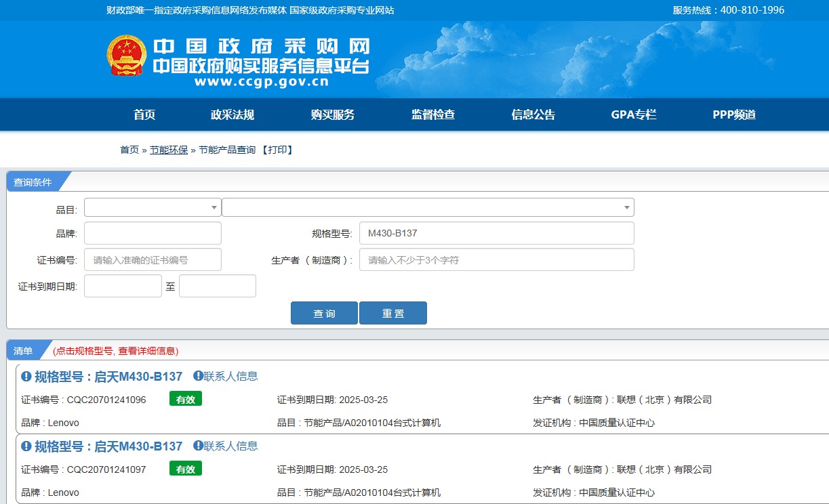Click the 节能产品查询 breadcrumb text
This screenshot has height=504, width=829.
point(227,150)
